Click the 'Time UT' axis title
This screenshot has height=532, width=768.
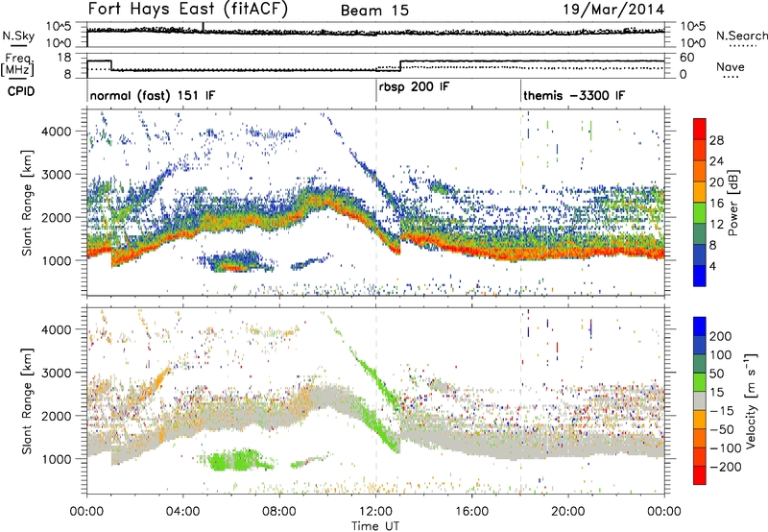(x=375, y=526)
